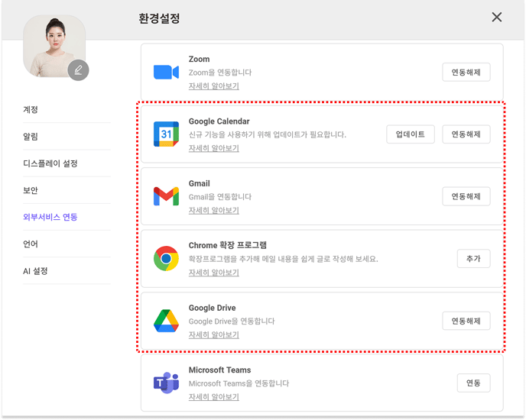Follow Gmail's 자세히 알아보기 link

[x=214, y=210]
